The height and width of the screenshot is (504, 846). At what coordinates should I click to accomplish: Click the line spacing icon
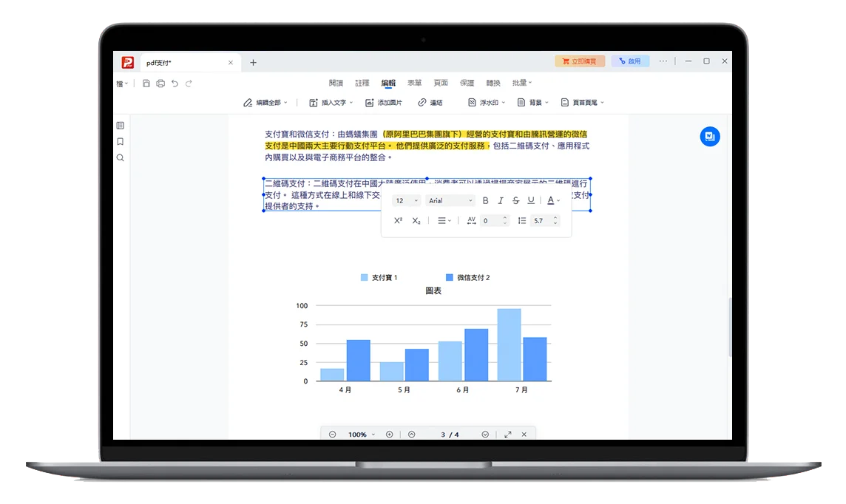(522, 220)
